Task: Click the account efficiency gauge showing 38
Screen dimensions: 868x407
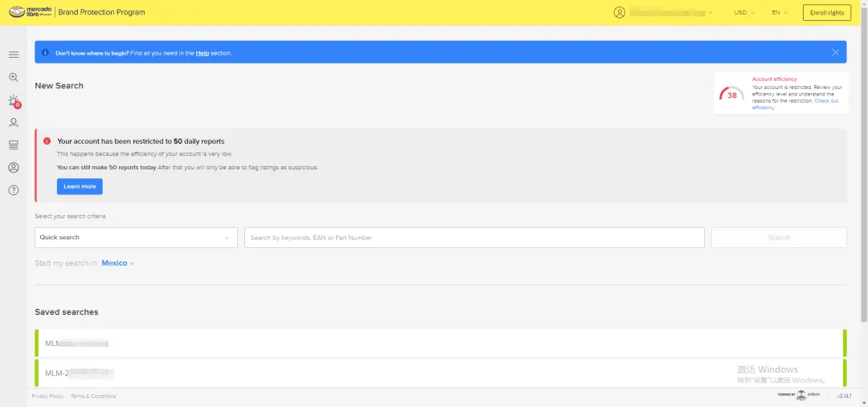Action: point(732,95)
